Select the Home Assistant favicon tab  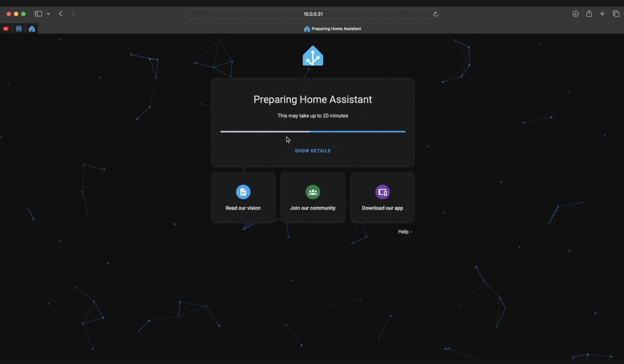pyautogui.click(x=31, y=28)
